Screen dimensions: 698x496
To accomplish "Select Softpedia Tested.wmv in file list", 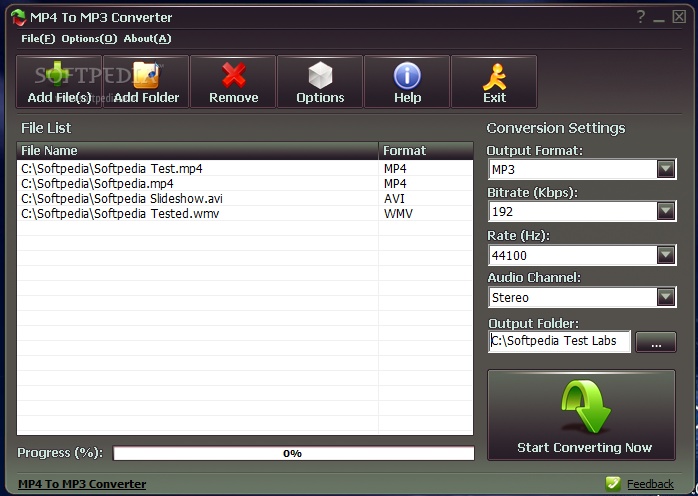I will 245,214.
